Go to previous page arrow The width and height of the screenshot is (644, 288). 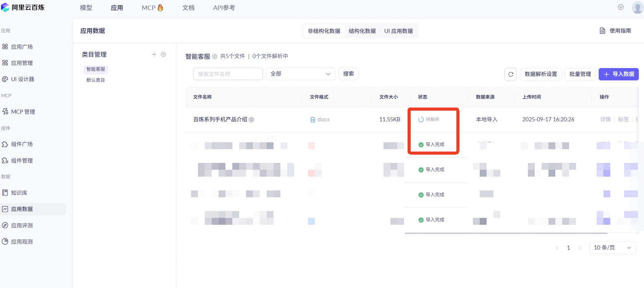point(557,248)
